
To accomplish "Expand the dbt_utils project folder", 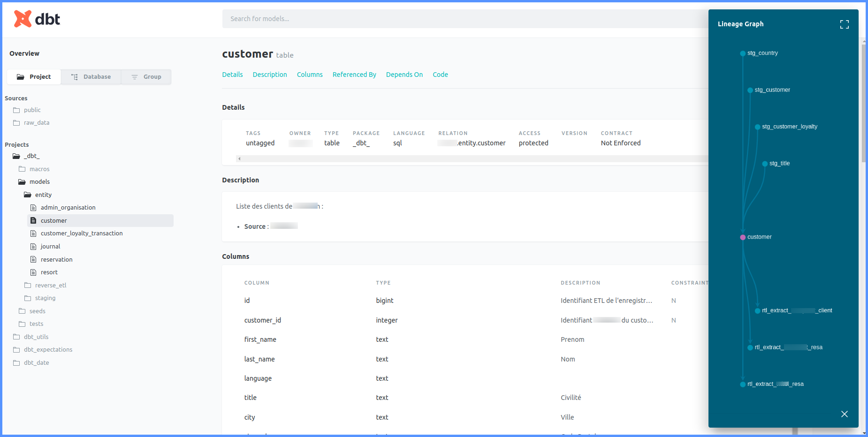I will click(36, 337).
